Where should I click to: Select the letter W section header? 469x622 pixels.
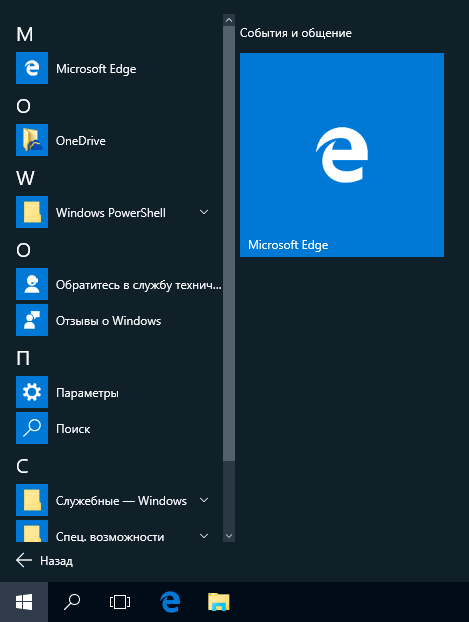(25, 178)
